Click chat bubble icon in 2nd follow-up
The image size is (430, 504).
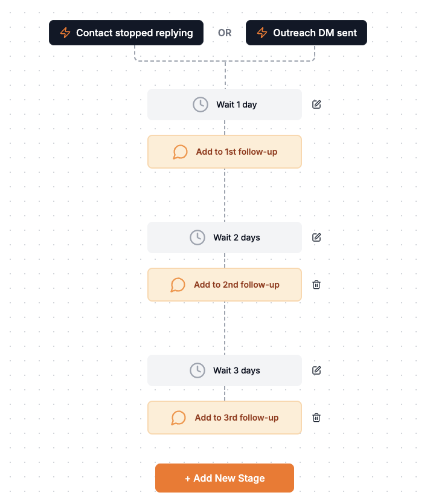[x=178, y=285]
